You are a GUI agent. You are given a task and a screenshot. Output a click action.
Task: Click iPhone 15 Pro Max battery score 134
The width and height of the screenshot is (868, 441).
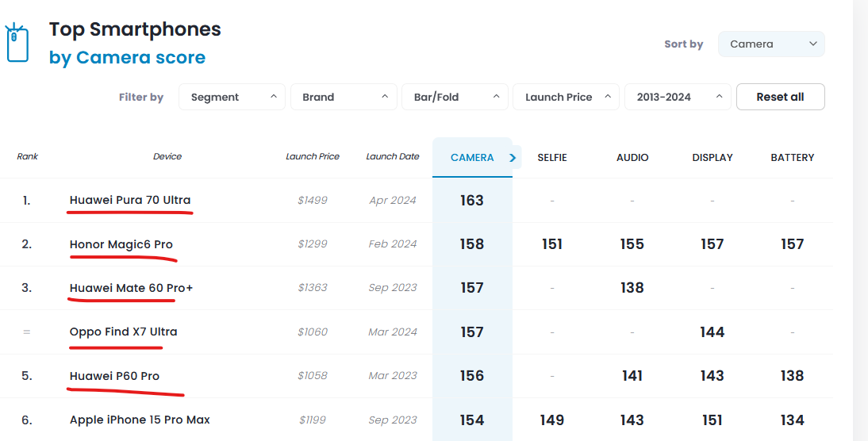click(x=792, y=420)
